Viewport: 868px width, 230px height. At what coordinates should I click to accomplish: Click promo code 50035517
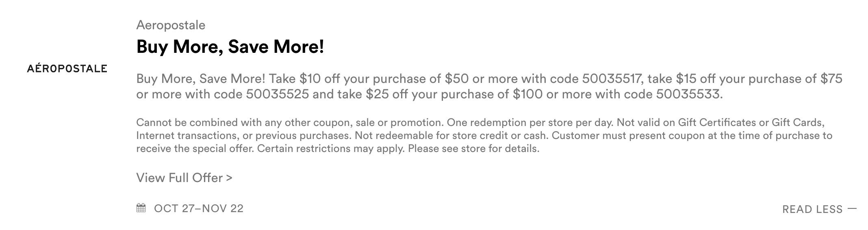click(612, 78)
